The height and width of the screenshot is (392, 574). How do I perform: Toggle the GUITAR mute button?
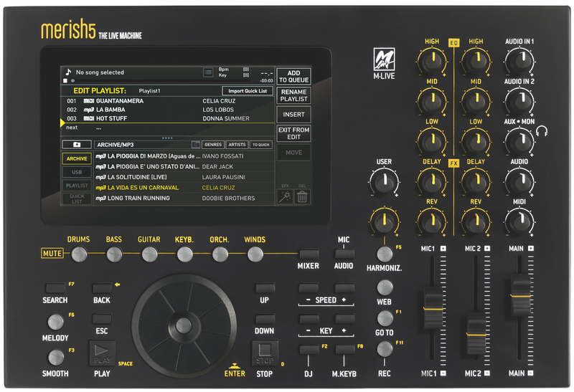[149, 254]
